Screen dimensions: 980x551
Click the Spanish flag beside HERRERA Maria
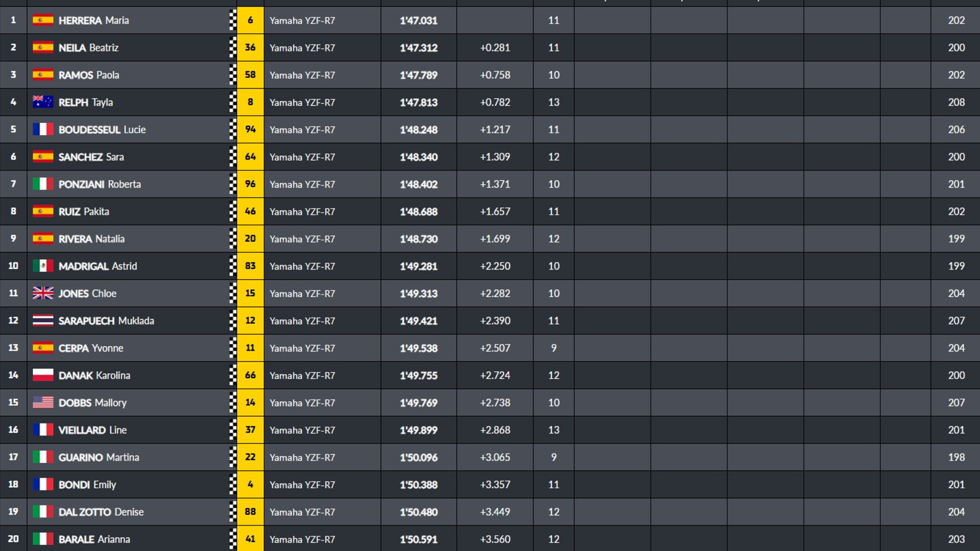click(x=43, y=20)
